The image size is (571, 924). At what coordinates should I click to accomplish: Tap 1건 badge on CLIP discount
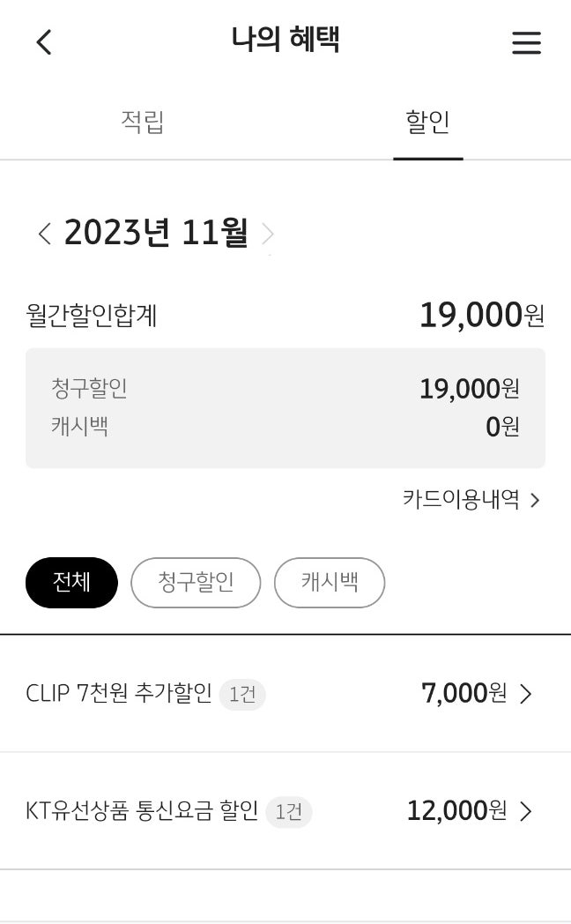click(x=242, y=695)
